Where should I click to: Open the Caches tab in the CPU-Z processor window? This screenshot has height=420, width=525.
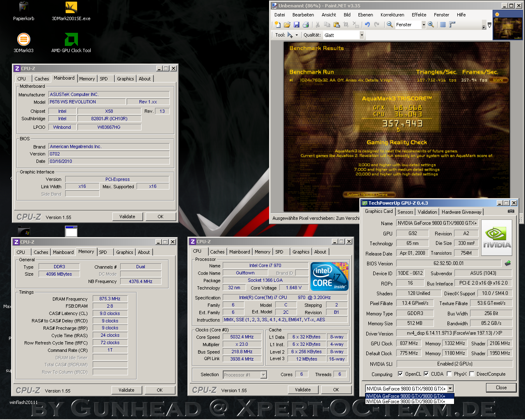point(217,252)
